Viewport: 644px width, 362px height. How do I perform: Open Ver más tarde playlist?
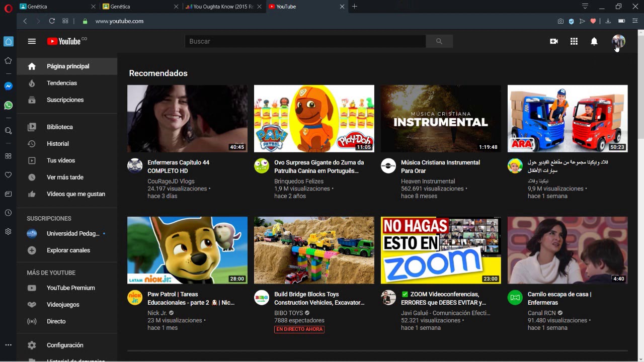tap(67, 177)
